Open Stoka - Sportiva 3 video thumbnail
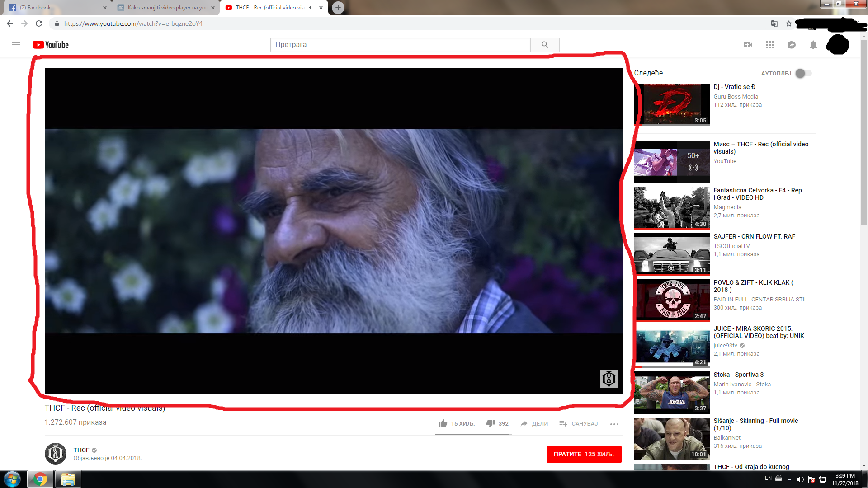Screen dimensions: 868x488 click(x=672, y=392)
